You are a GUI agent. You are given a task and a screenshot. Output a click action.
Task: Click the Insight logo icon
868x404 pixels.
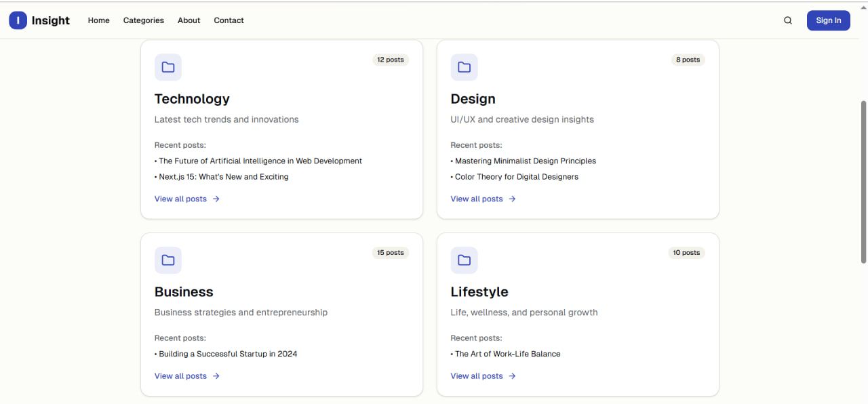[18, 20]
